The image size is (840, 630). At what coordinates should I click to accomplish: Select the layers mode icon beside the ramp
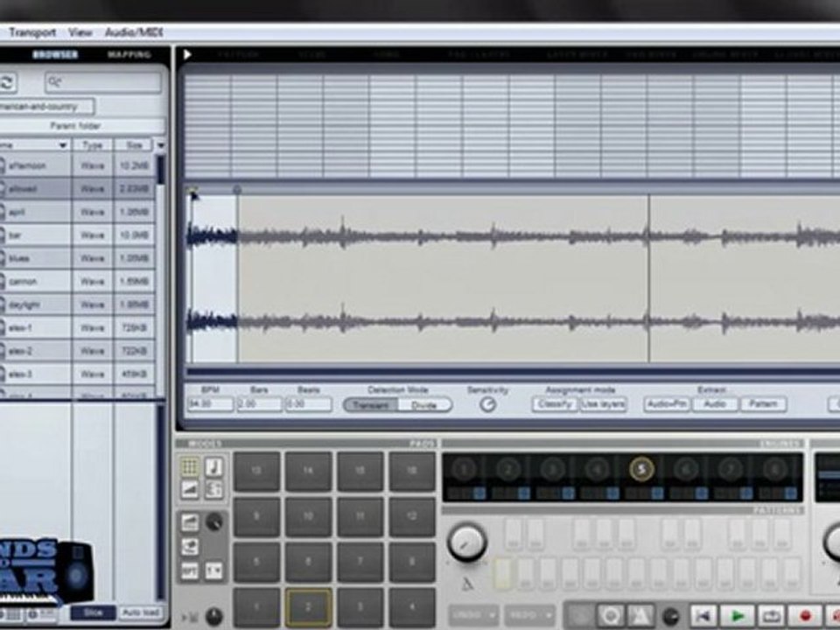click(x=214, y=488)
